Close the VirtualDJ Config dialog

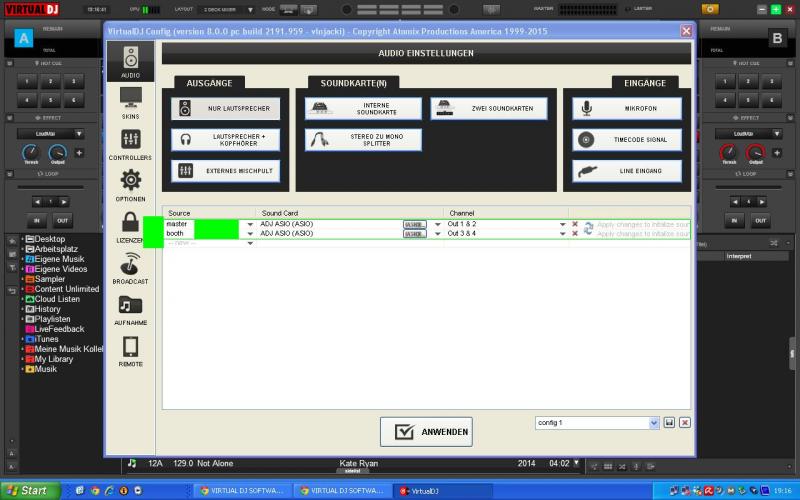pos(686,31)
